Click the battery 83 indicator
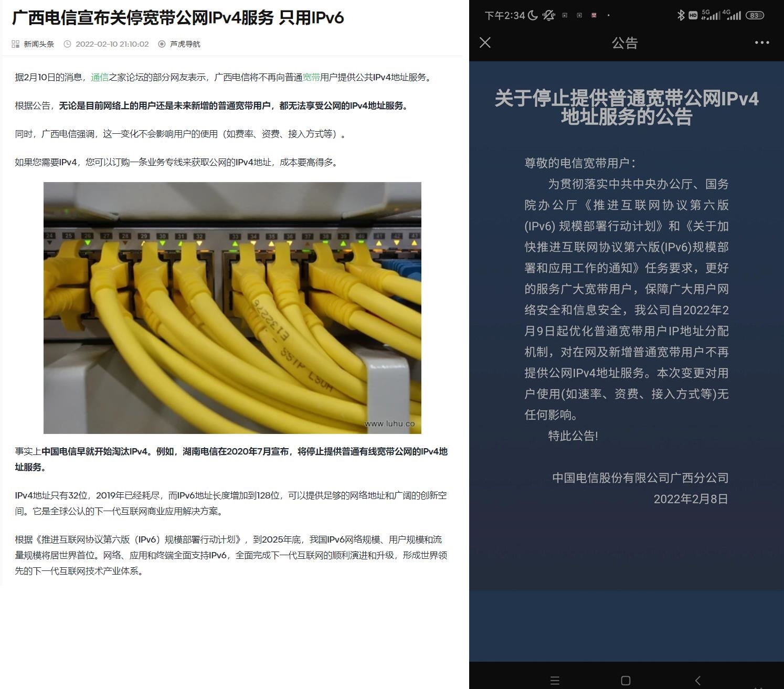Image resolution: width=784 pixels, height=689 pixels. click(x=755, y=15)
